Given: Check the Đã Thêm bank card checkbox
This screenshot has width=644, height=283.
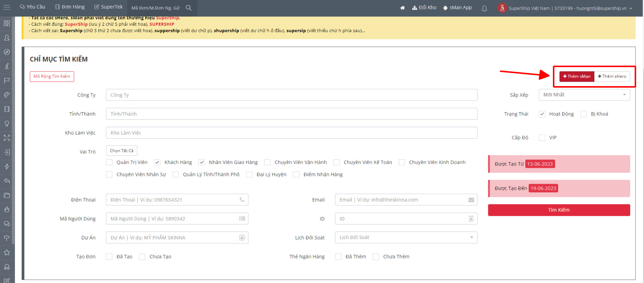Looking at the screenshot, I should click(x=339, y=257).
